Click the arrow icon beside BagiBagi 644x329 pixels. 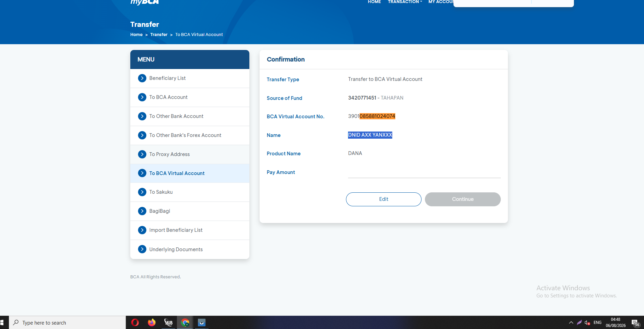[142, 211]
